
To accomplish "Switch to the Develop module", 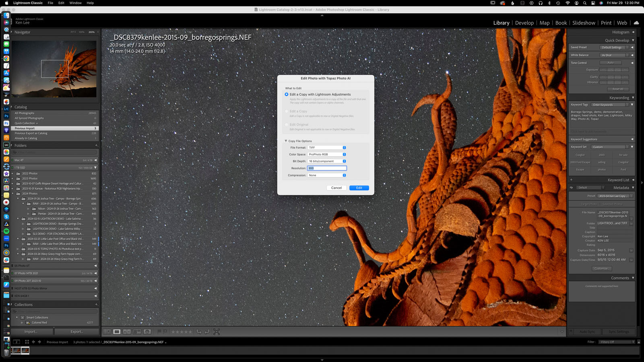I will 524,23.
